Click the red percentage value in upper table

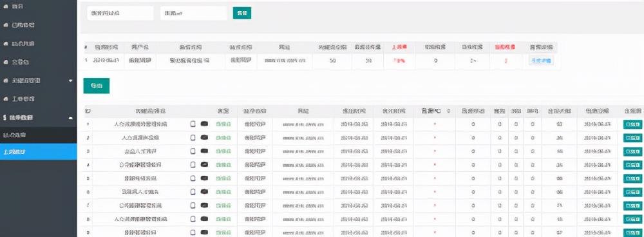tap(399, 61)
